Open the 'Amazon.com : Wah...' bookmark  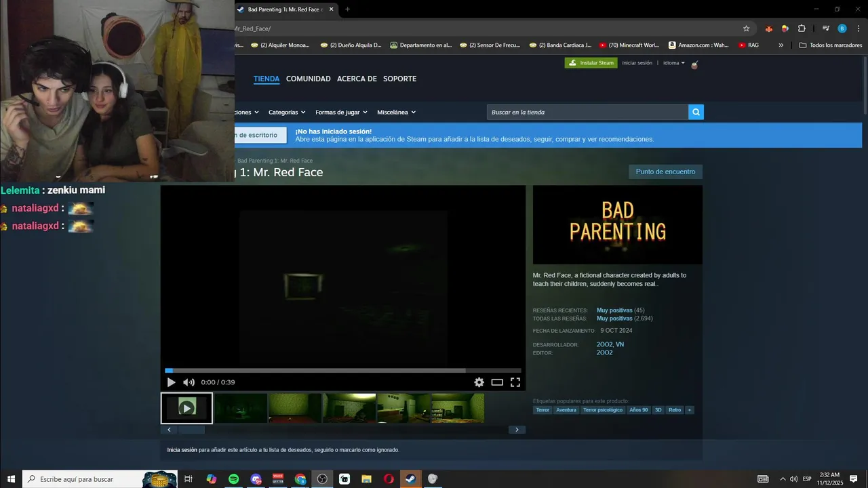click(x=698, y=45)
